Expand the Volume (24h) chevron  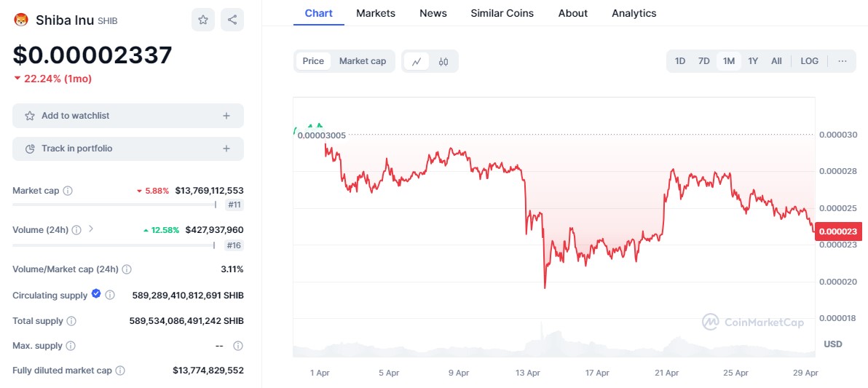pos(91,229)
